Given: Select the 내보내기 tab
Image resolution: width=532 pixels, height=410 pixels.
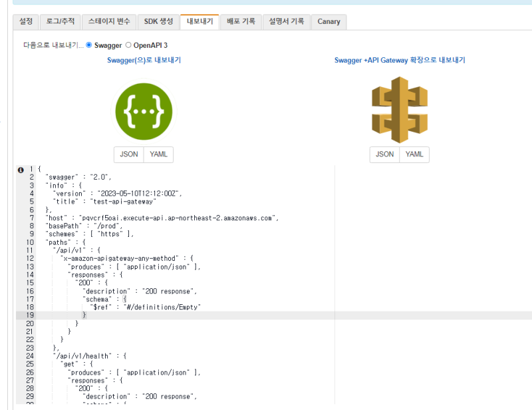Looking at the screenshot, I should [x=199, y=21].
